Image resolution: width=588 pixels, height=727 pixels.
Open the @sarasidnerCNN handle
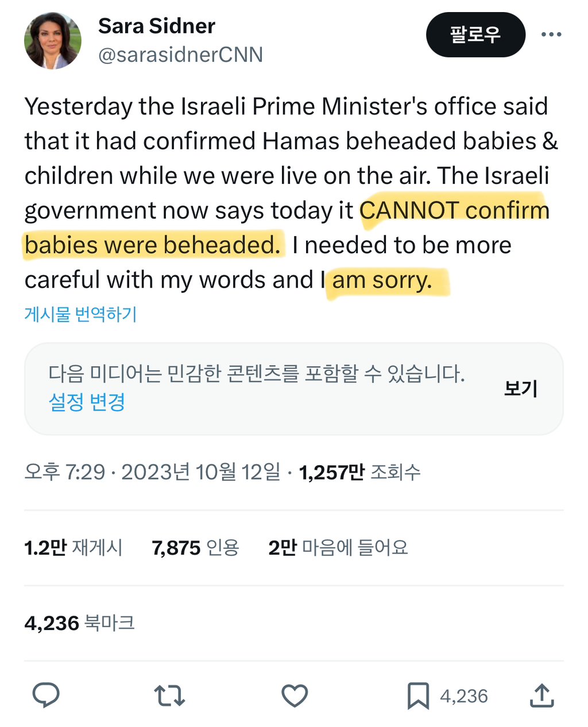click(x=180, y=55)
